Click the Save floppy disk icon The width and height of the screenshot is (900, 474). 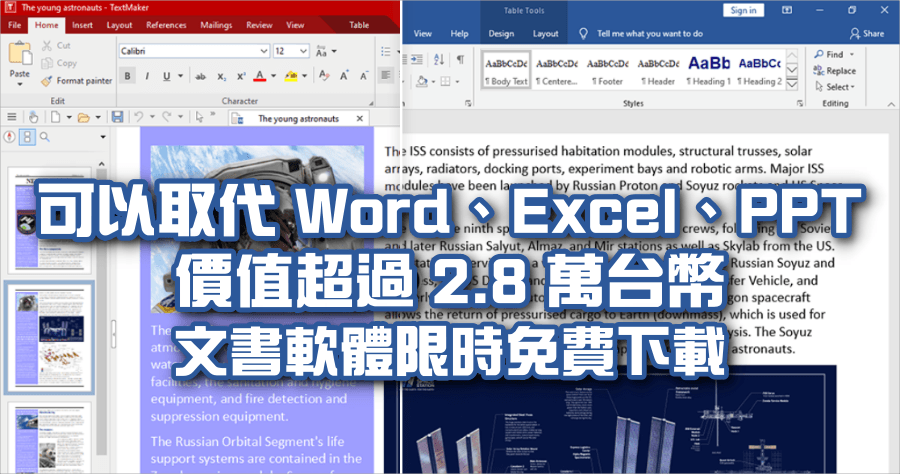click(117, 117)
